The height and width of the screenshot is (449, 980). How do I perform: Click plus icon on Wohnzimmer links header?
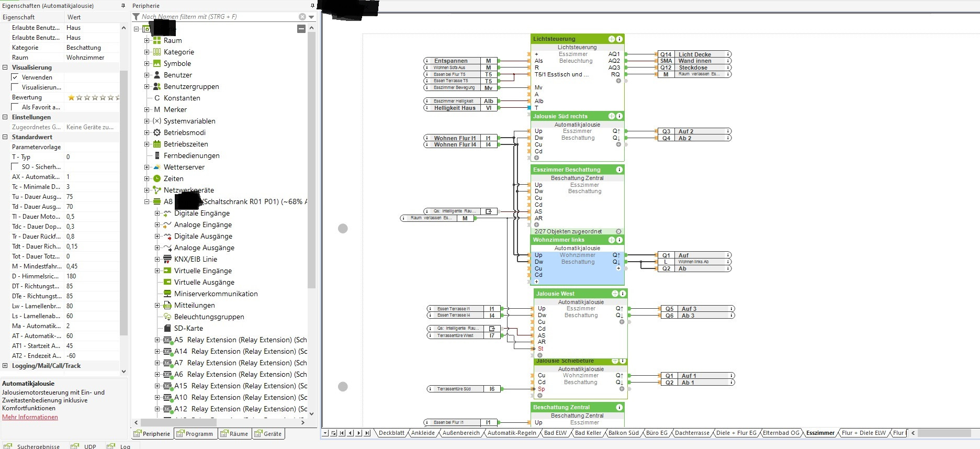611,240
